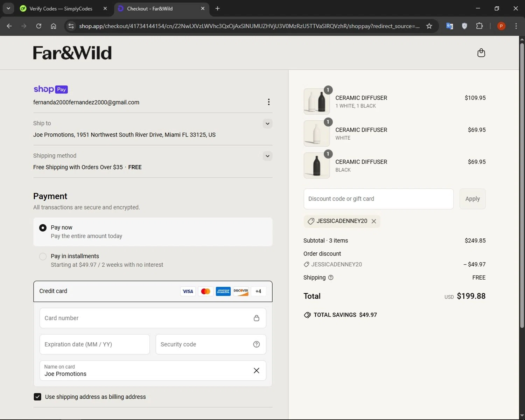Reload the checkout page
The height and width of the screenshot is (420, 525).
tap(38, 26)
